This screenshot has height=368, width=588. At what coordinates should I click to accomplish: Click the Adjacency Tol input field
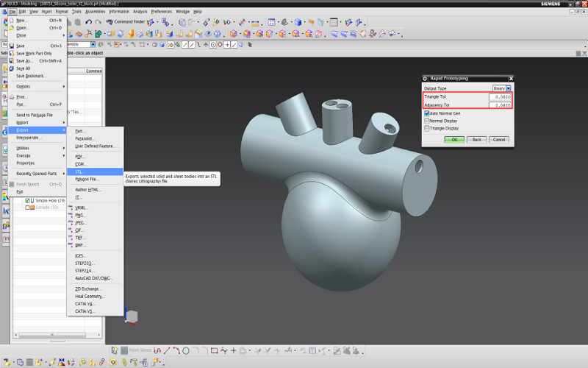tap(500, 105)
